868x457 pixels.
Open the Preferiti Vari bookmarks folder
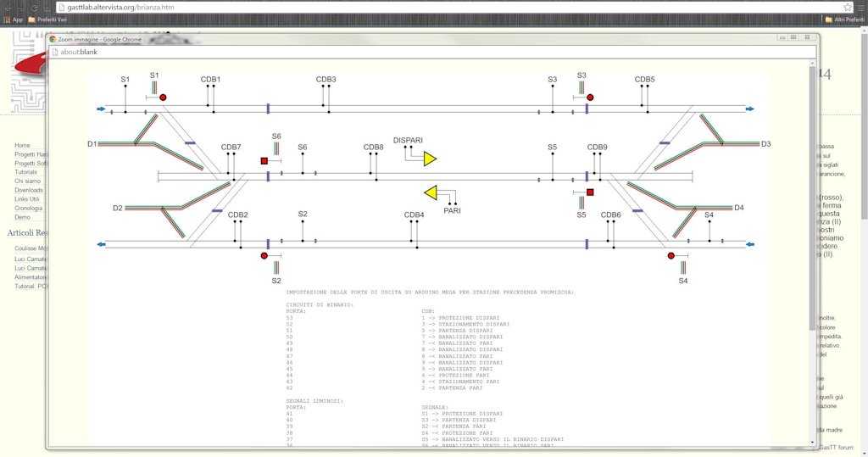(x=47, y=20)
